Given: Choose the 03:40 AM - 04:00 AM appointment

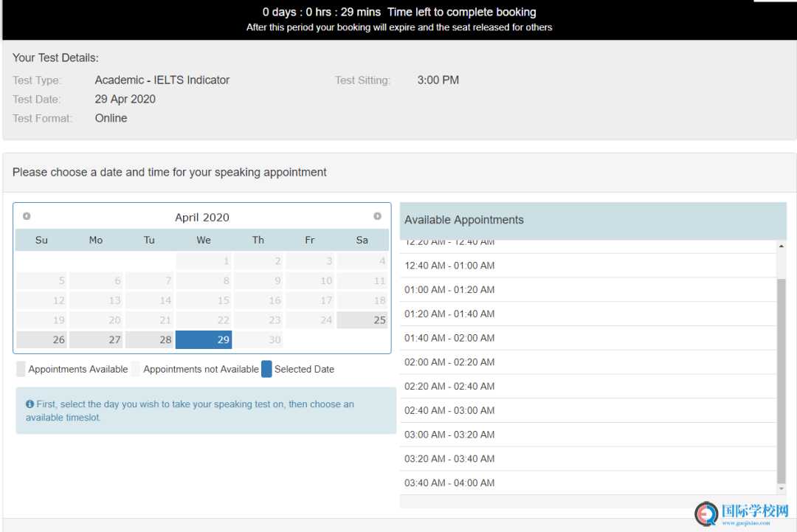Looking at the screenshot, I should (588, 483).
